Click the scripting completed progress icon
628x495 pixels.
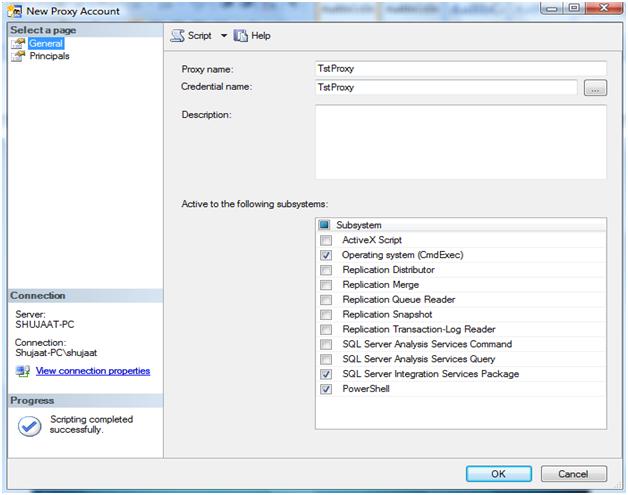[x=30, y=425]
